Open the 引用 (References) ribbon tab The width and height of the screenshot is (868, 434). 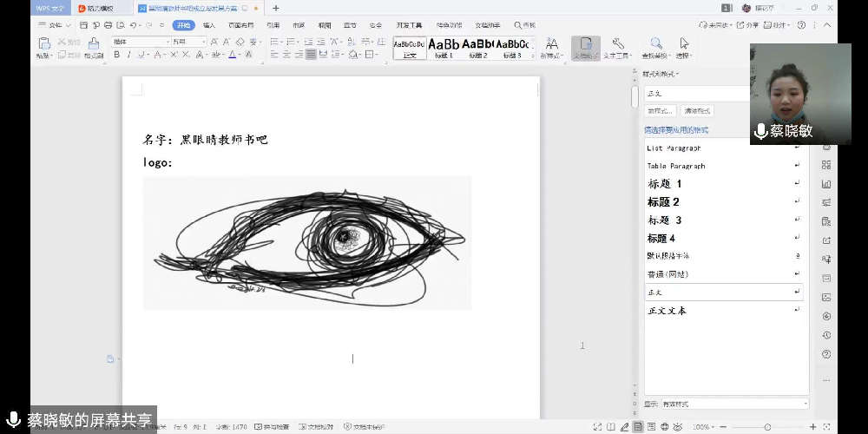(x=273, y=26)
